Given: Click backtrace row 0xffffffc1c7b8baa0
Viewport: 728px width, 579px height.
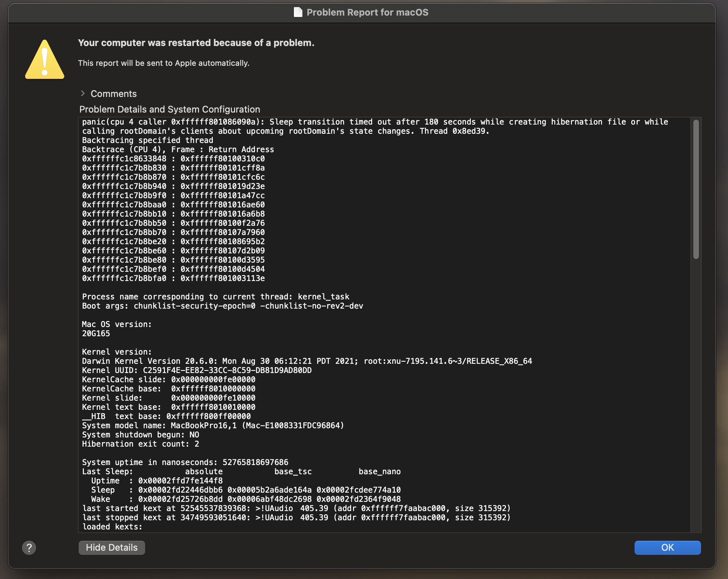Looking at the screenshot, I should coord(174,205).
